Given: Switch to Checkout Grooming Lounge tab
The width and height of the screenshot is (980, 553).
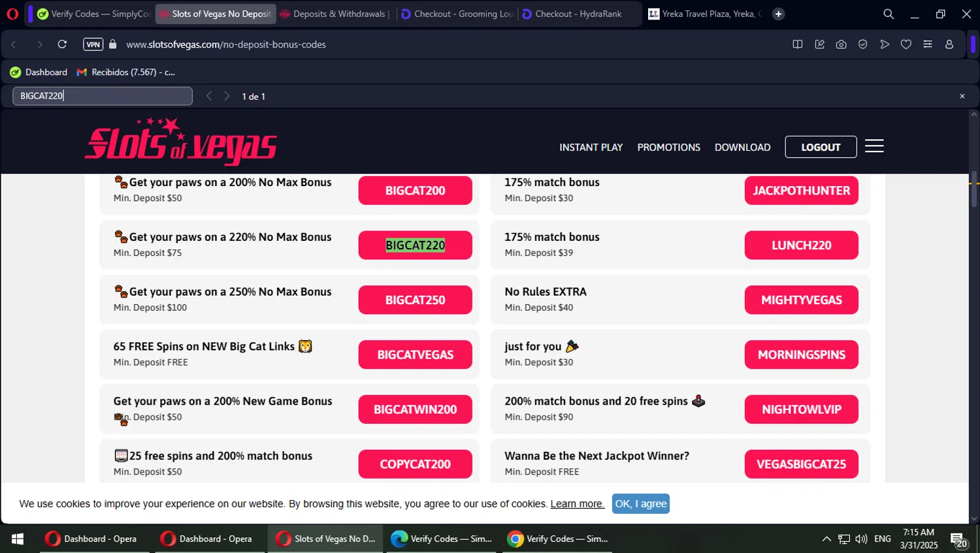Looking at the screenshot, I should coord(457,14).
